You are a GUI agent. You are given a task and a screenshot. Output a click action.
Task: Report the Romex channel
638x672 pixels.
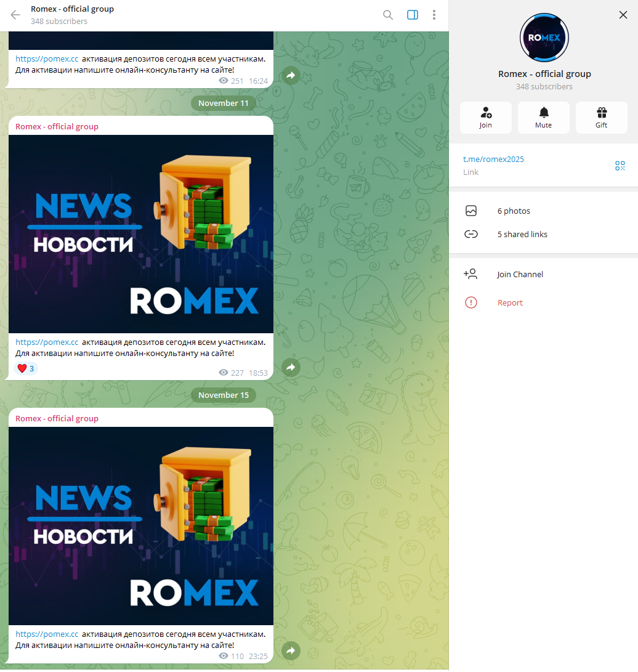[510, 302]
